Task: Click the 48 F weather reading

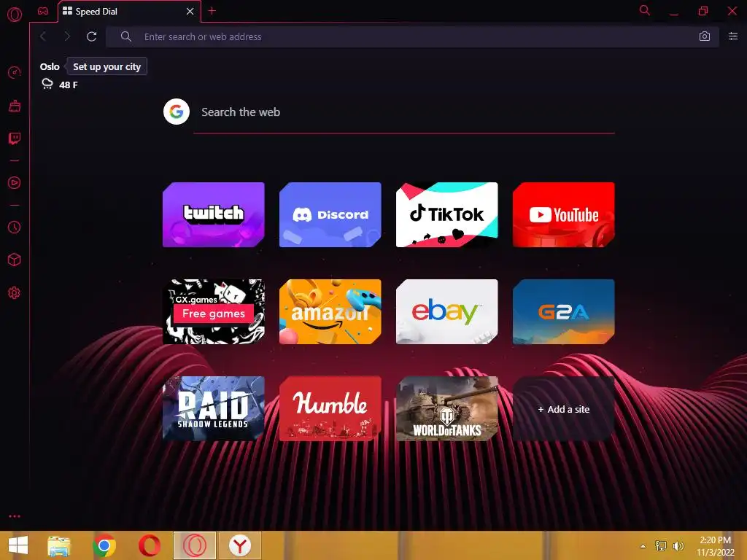Action: (x=68, y=85)
